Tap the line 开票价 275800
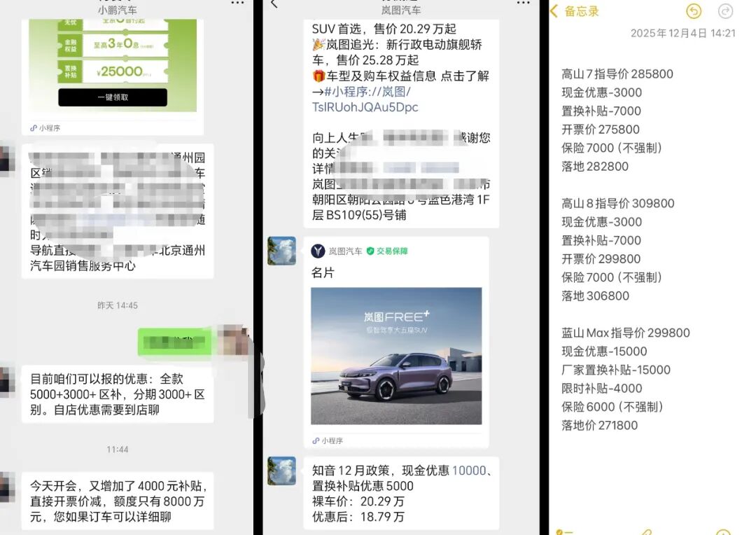 601,130
